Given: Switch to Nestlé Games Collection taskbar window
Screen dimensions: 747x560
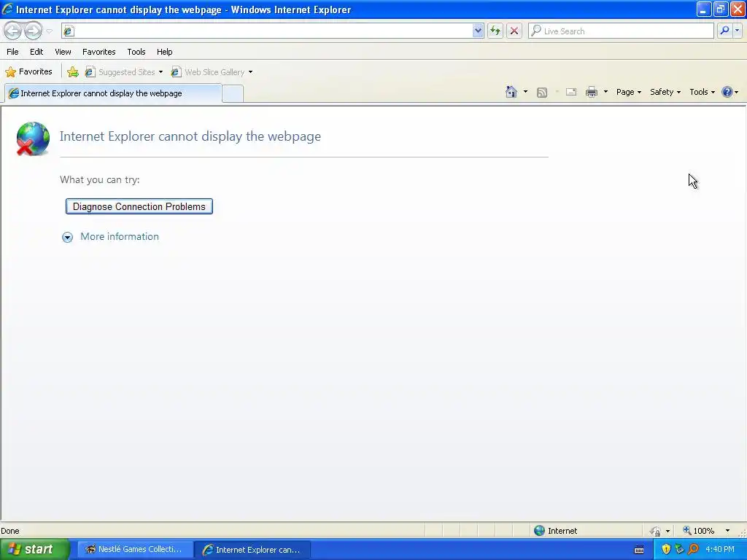Looking at the screenshot, I should [135, 550].
